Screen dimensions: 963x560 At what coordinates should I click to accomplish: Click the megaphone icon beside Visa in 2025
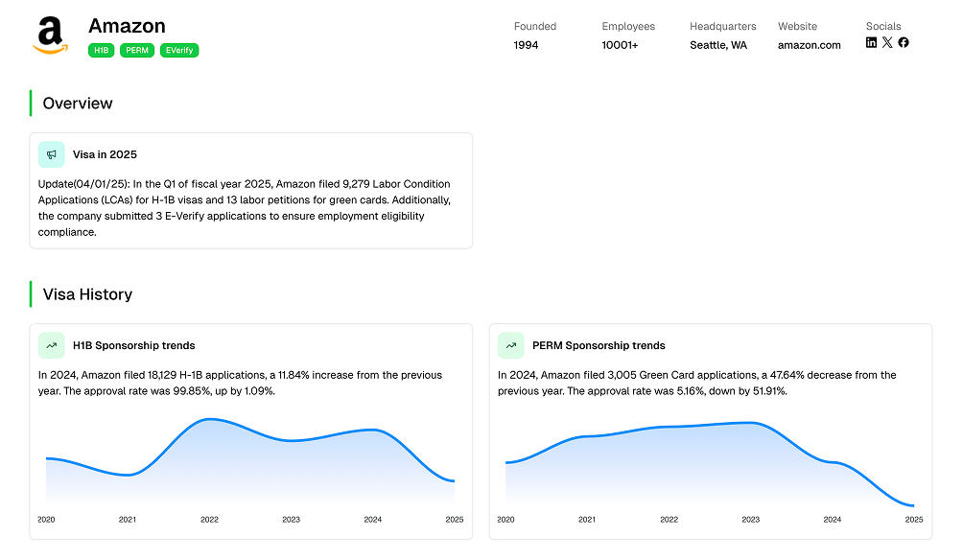(x=52, y=154)
